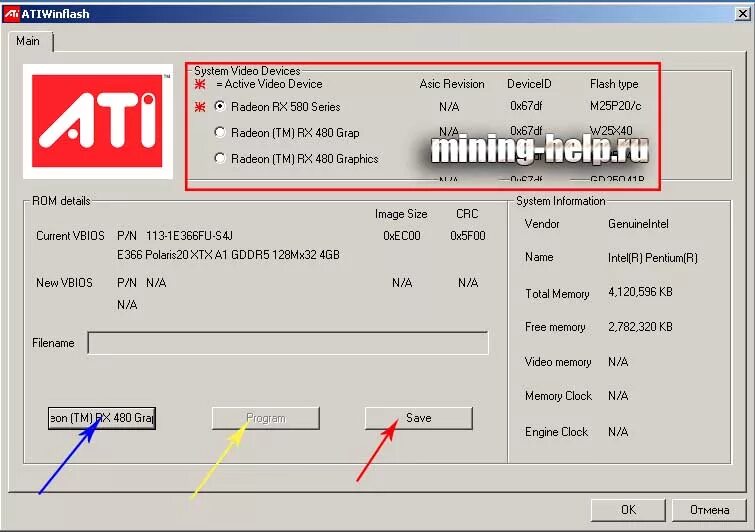Click the ATIWinflash title text
This screenshot has width=755, height=532.
pyautogui.click(x=55, y=14)
